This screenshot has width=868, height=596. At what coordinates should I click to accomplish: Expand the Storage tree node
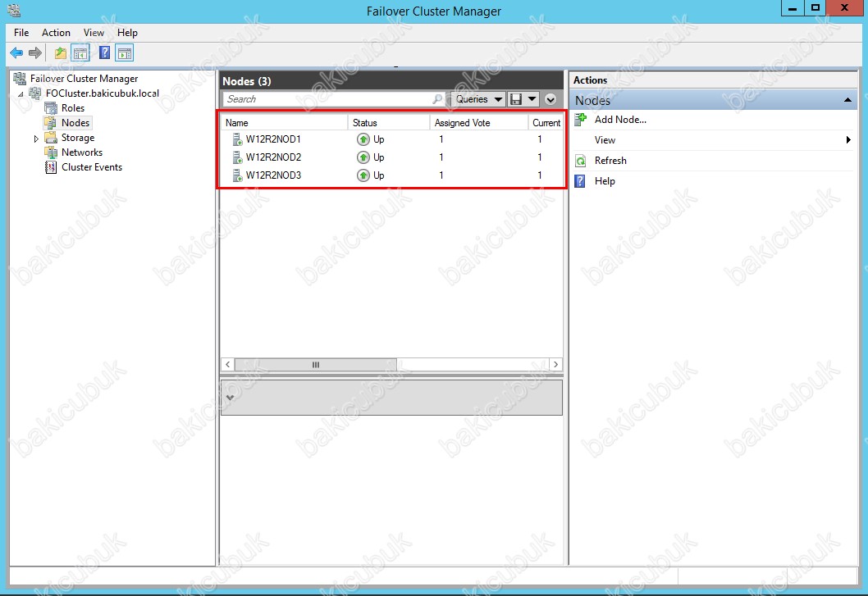pos(36,139)
